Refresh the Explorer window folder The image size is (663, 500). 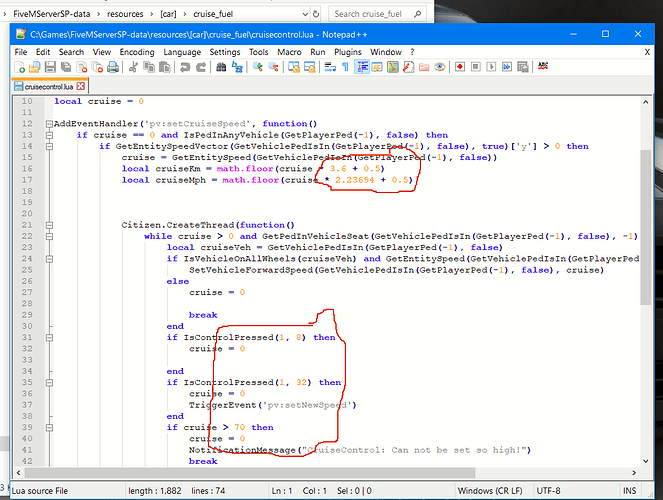316,14
